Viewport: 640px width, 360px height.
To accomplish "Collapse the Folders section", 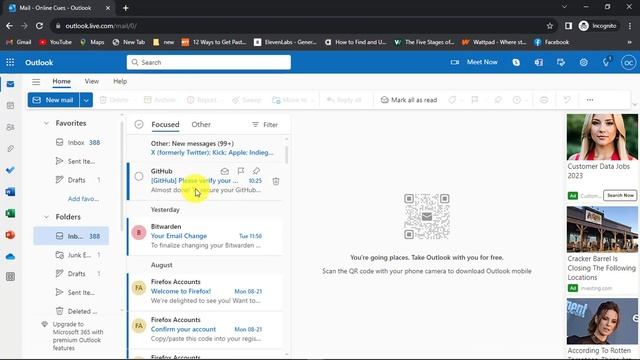I will point(47,217).
